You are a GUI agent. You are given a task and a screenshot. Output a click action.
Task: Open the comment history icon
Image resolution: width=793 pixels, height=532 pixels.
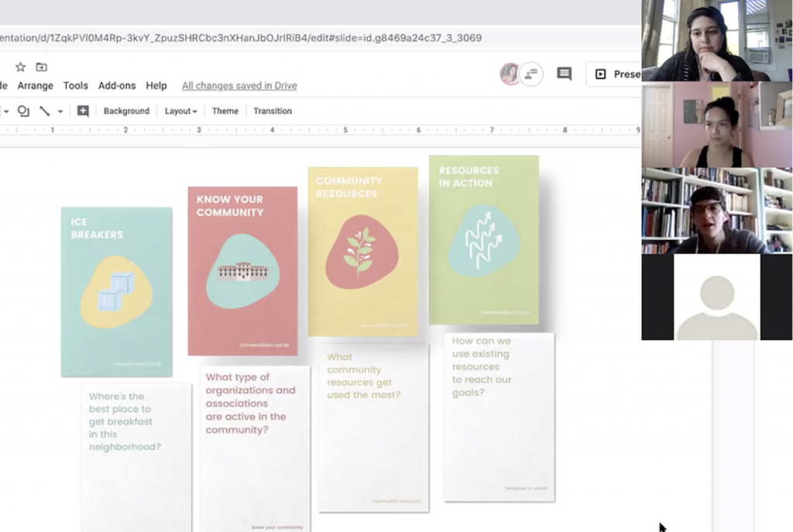tap(564, 74)
